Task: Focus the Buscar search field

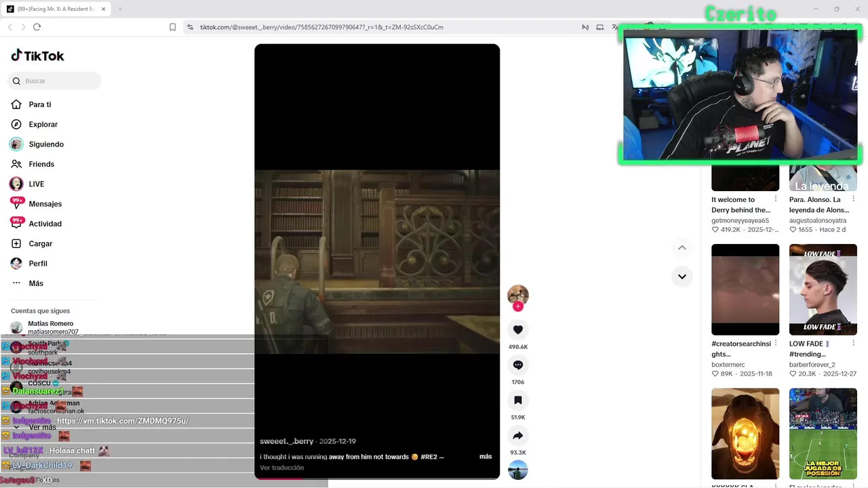Action: [54, 81]
